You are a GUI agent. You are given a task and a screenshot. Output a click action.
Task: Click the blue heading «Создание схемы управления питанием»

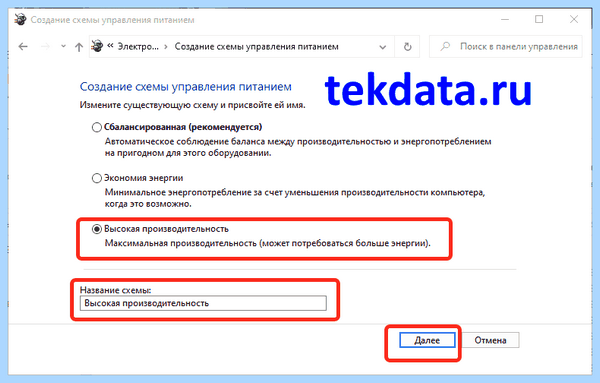tap(186, 87)
